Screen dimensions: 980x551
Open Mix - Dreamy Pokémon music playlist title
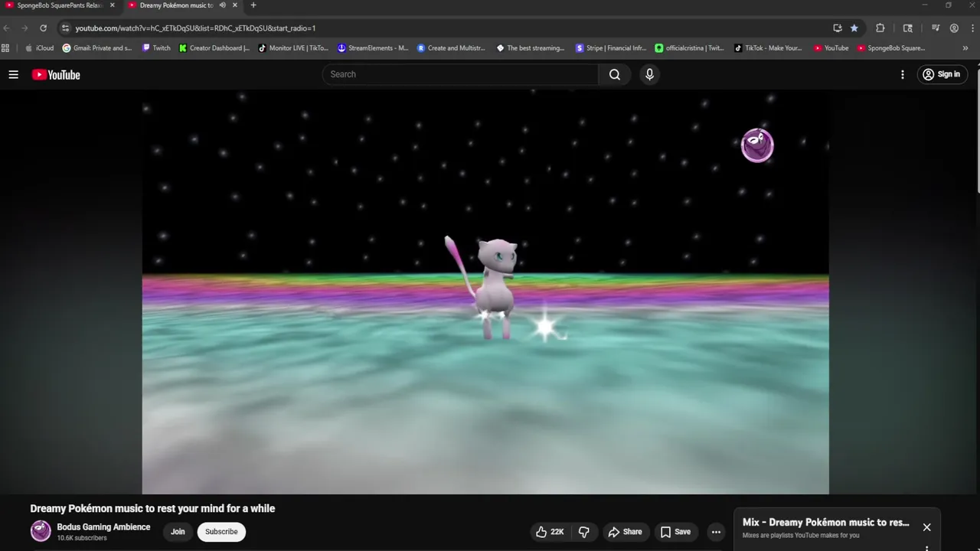pos(826,522)
